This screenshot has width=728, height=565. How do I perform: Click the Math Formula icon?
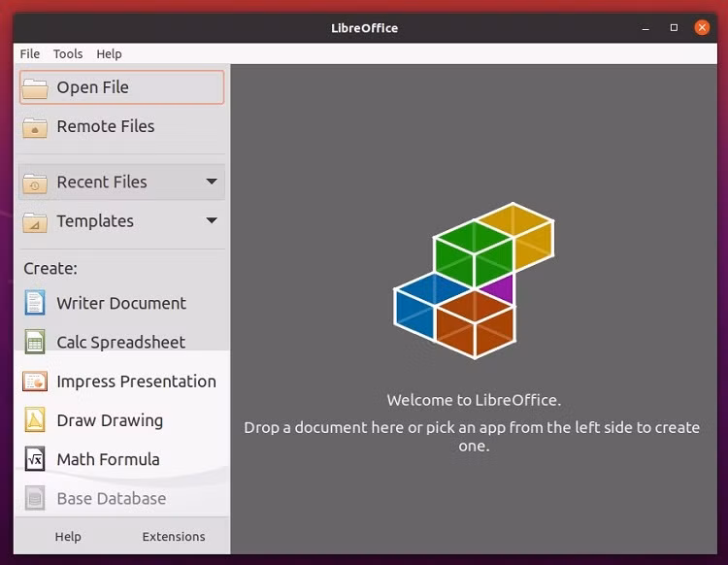[35, 459]
